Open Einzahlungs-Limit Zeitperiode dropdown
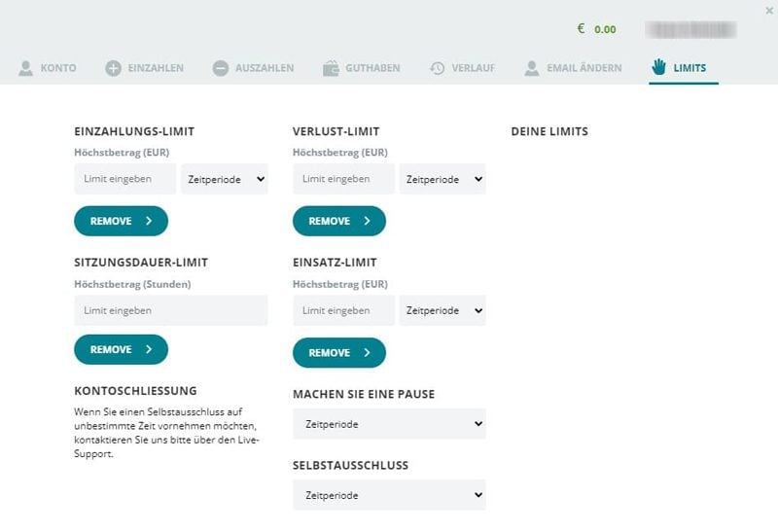The image size is (778, 532). pos(225,179)
